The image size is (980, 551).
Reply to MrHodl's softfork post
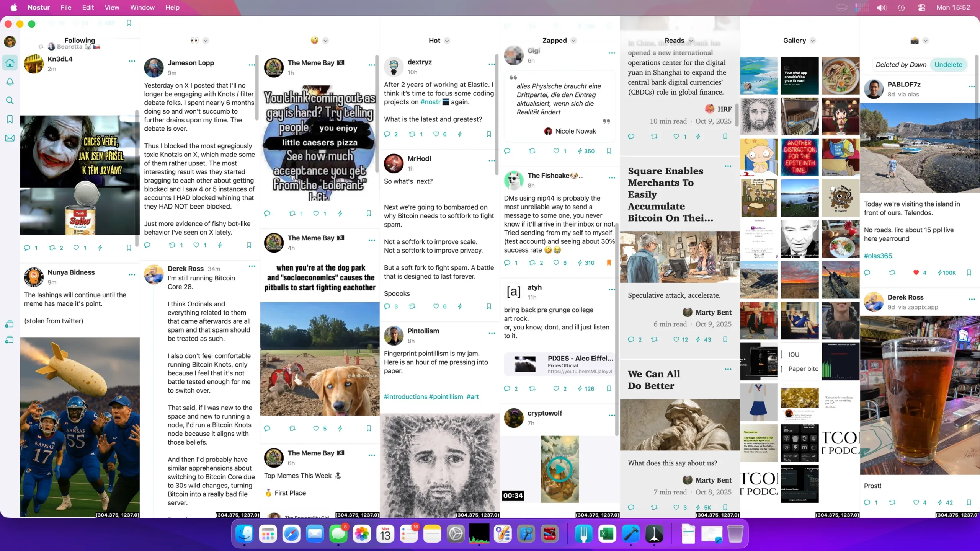tap(387, 306)
